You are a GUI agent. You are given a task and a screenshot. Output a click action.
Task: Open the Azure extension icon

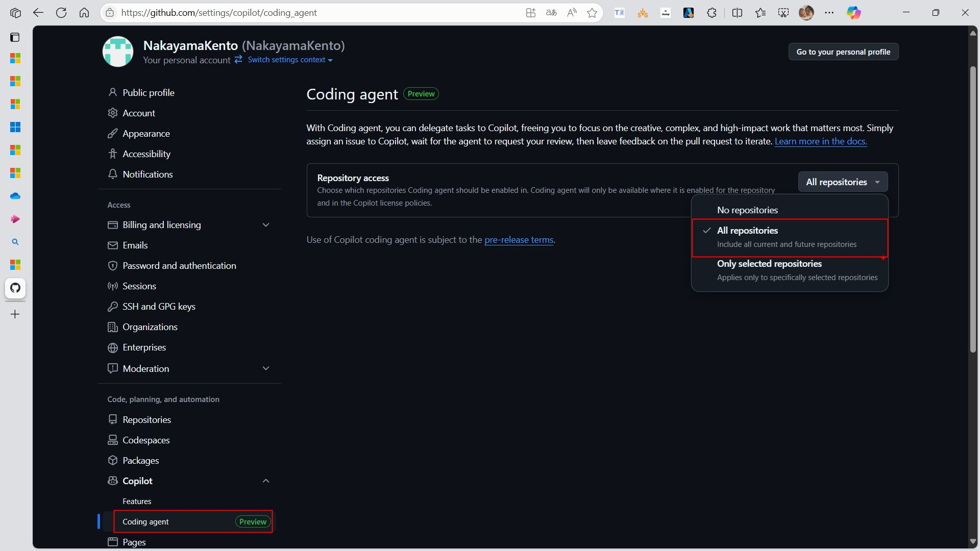(x=689, y=13)
